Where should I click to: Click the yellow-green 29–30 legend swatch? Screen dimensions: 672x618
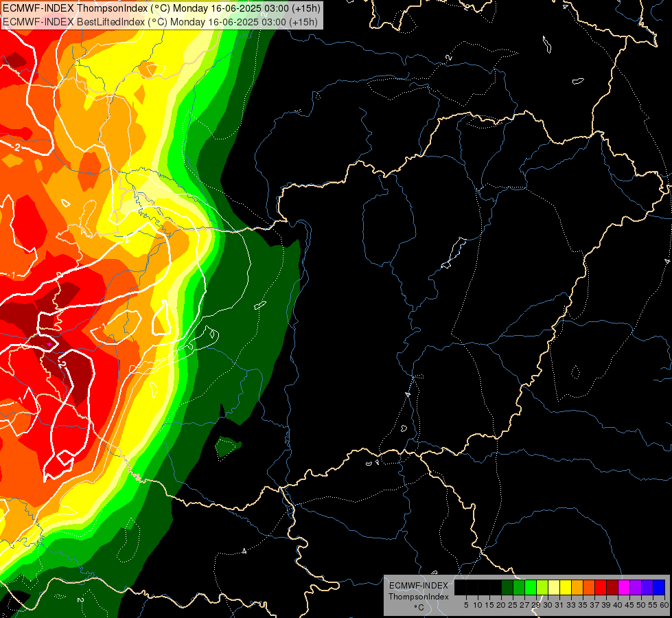pos(542,587)
